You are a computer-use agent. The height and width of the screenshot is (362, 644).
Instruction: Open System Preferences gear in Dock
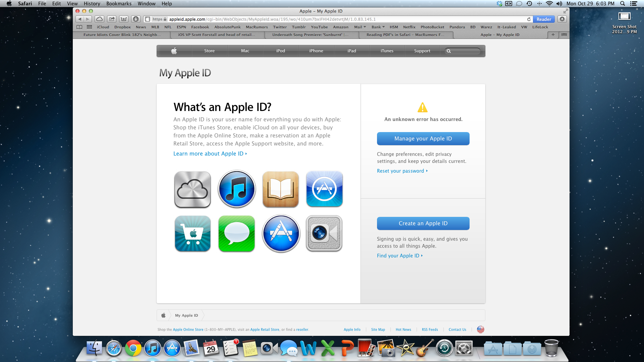tap(464, 348)
